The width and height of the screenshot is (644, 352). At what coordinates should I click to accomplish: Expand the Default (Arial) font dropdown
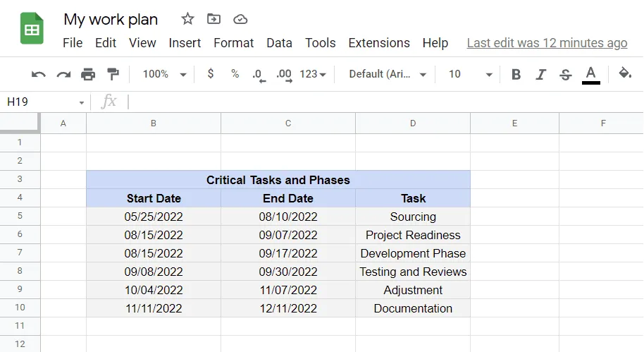388,74
